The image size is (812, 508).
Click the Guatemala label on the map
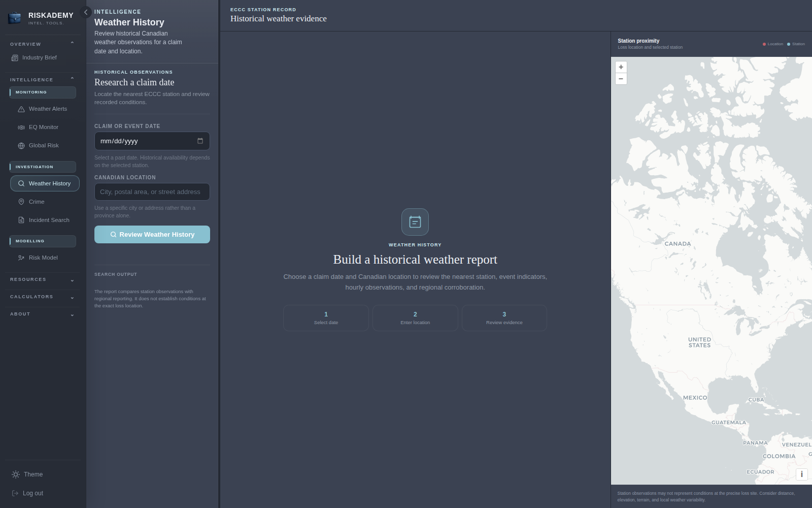(729, 423)
